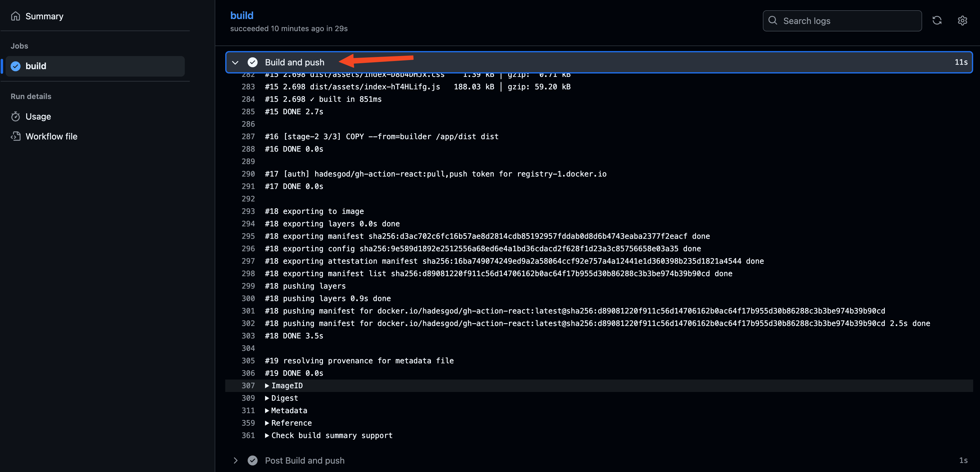Open the log settings gear icon

(962, 21)
